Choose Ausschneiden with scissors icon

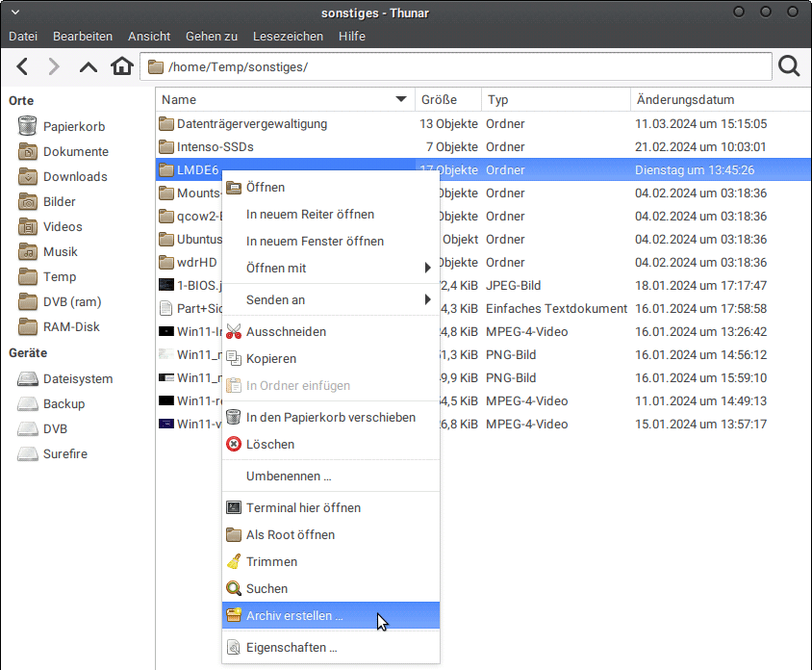[x=330, y=332]
